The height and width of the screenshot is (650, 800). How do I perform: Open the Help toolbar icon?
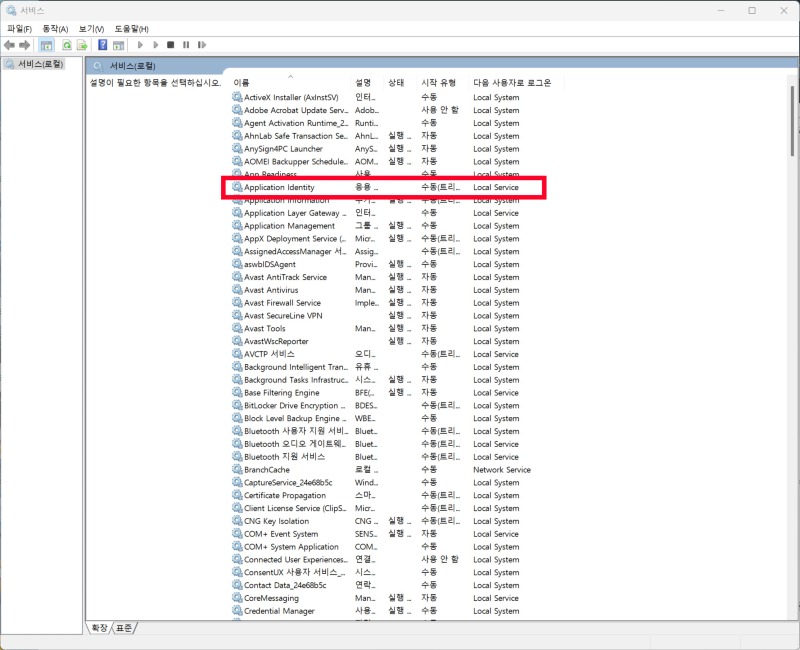[x=103, y=45]
